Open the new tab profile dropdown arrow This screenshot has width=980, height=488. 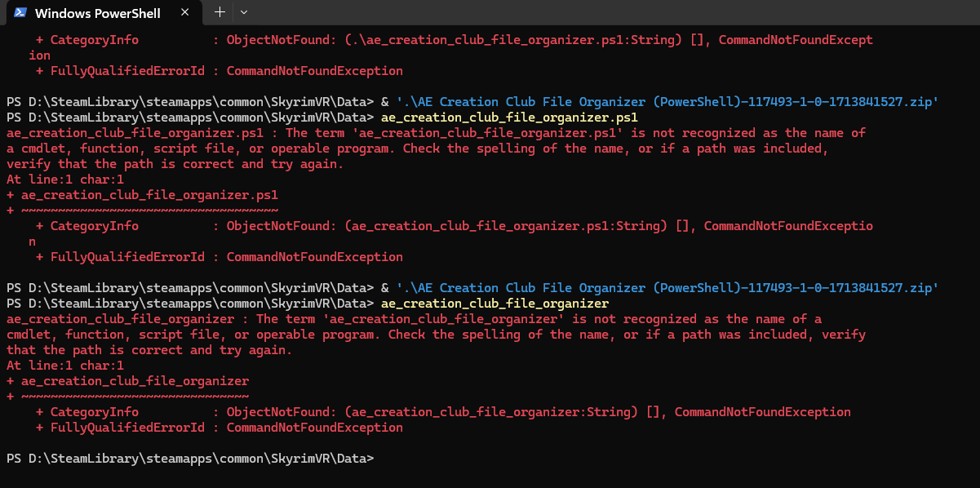click(244, 12)
